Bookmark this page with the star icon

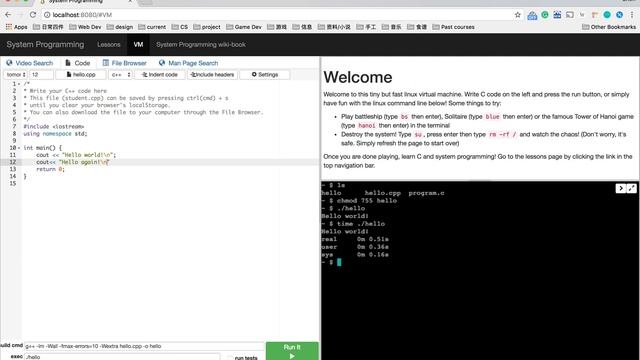[518, 15]
